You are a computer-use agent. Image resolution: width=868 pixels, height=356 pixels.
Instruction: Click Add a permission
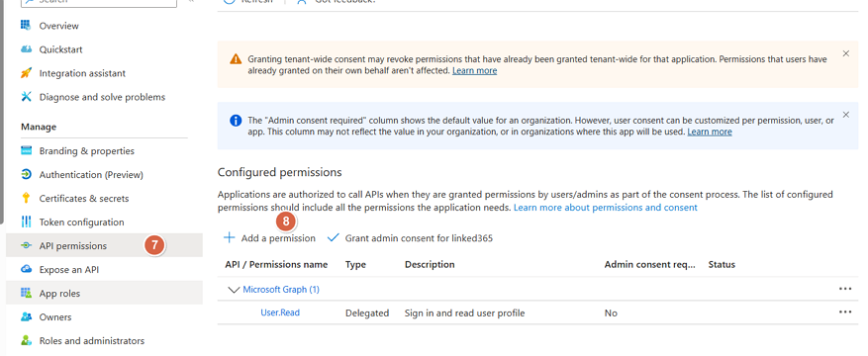click(278, 238)
